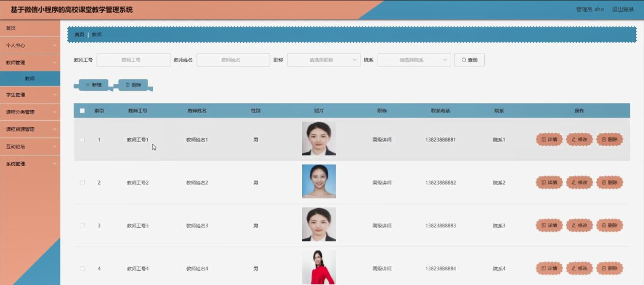The width and height of the screenshot is (644, 285).
Task: Click cell 院系4
Action: 499,268
